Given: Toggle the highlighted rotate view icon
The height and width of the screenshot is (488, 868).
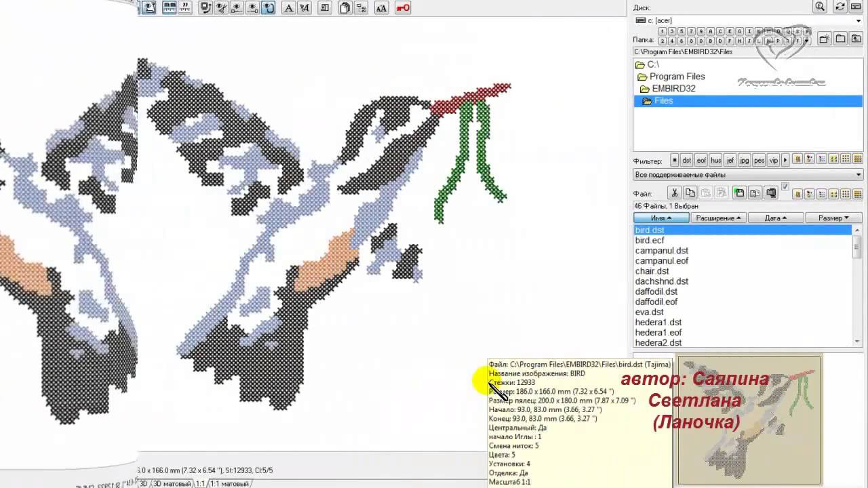Looking at the screenshot, I should (269, 8).
